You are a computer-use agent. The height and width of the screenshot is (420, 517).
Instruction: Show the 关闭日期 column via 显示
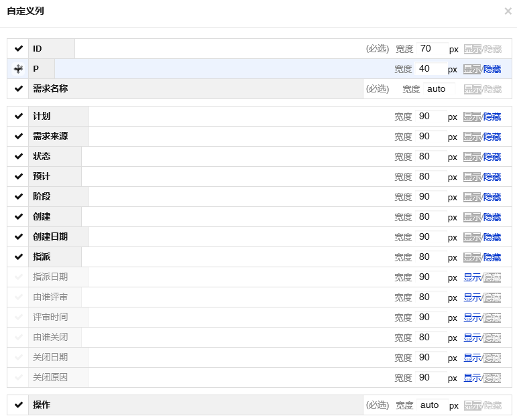pyautogui.click(x=473, y=358)
